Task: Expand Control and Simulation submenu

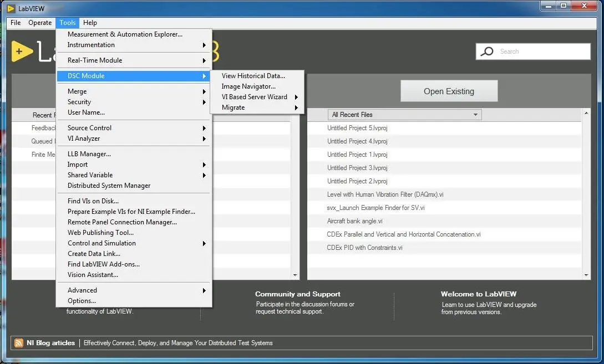Action: (x=134, y=243)
